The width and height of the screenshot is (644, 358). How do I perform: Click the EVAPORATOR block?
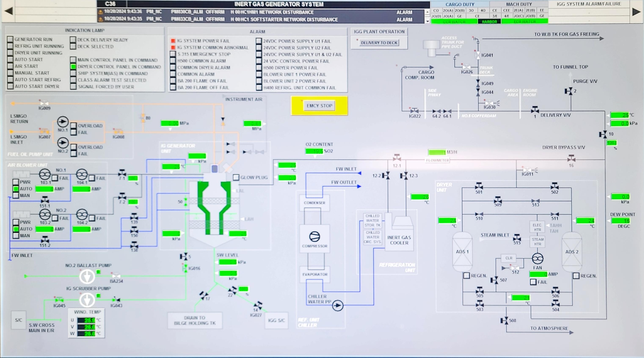[315, 274]
